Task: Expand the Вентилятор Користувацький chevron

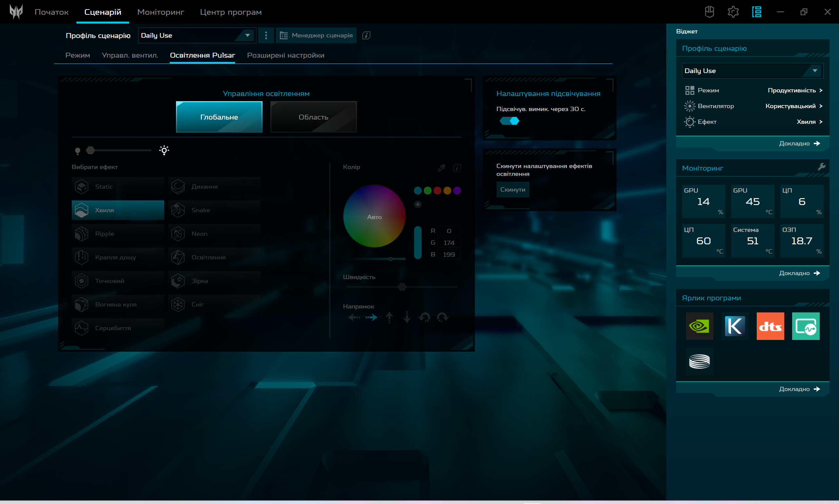Action: pos(821,106)
